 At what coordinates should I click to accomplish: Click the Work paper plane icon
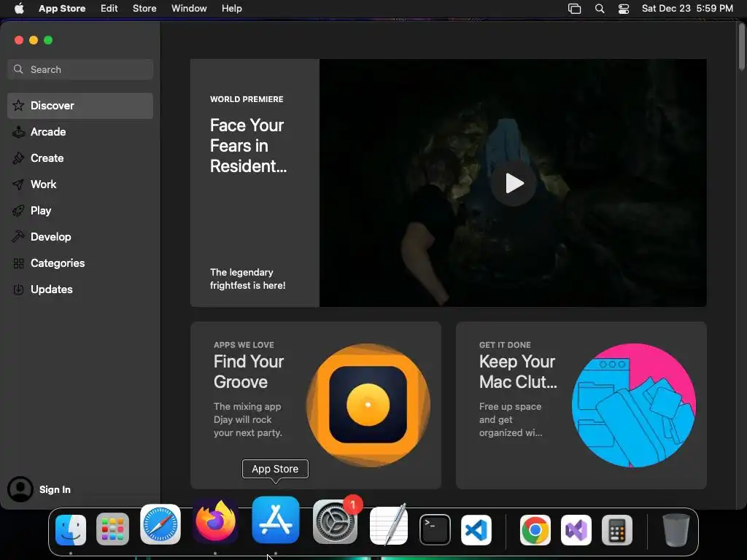pyautogui.click(x=18, y=184)
